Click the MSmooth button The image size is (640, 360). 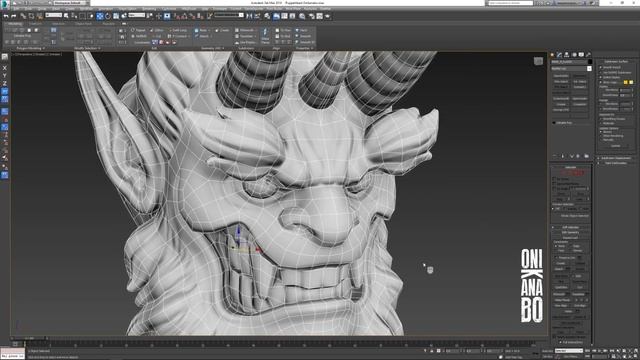coord(245,30)
